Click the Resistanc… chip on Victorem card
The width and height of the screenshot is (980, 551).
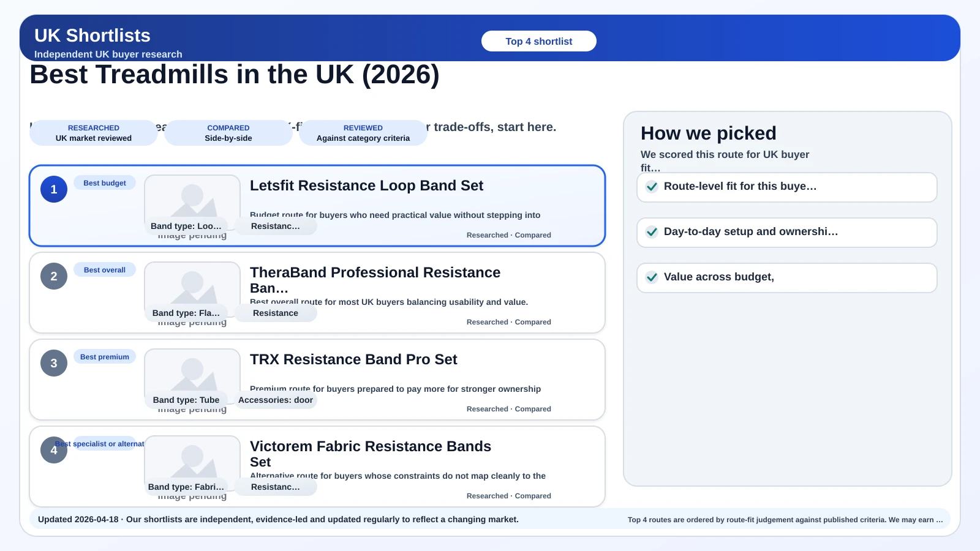pos(276,487)
